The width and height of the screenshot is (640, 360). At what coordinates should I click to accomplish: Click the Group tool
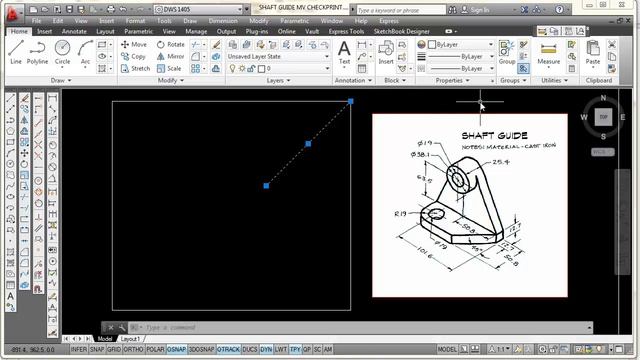[507, 53]
